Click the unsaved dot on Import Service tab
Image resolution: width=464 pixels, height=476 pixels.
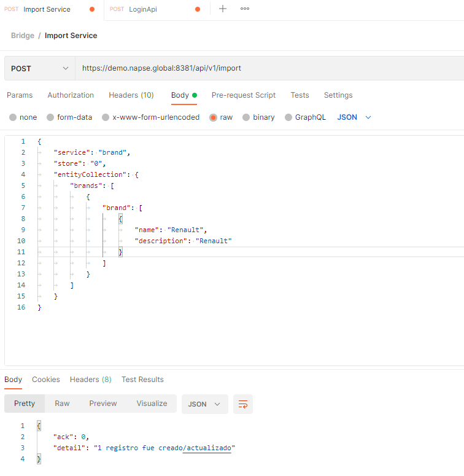pos(92,9)
